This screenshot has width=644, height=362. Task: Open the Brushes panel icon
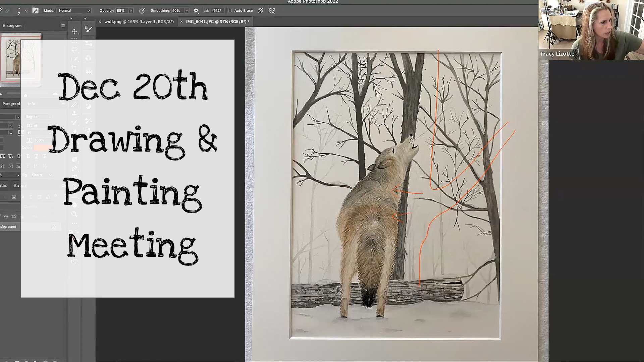coord(89,29)
